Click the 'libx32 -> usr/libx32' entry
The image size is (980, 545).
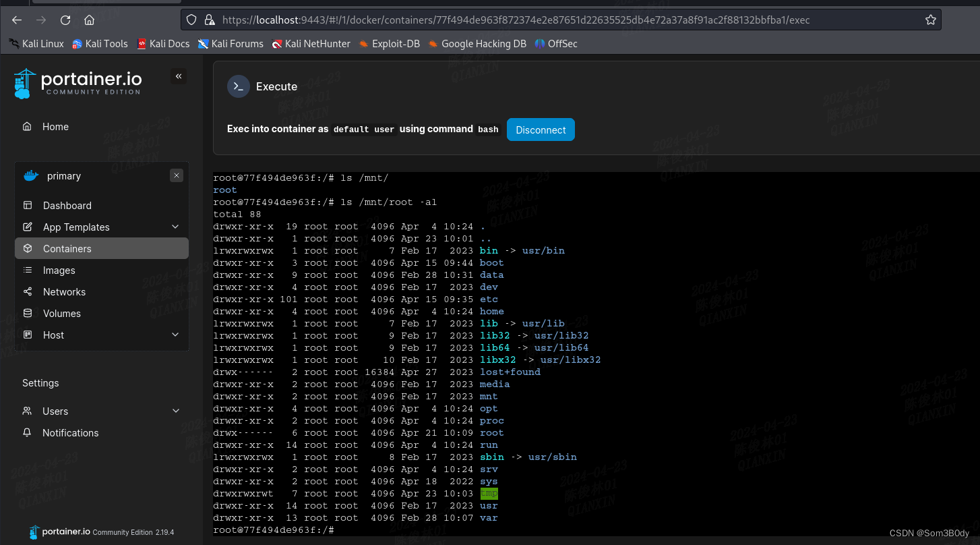pos(541,360)
